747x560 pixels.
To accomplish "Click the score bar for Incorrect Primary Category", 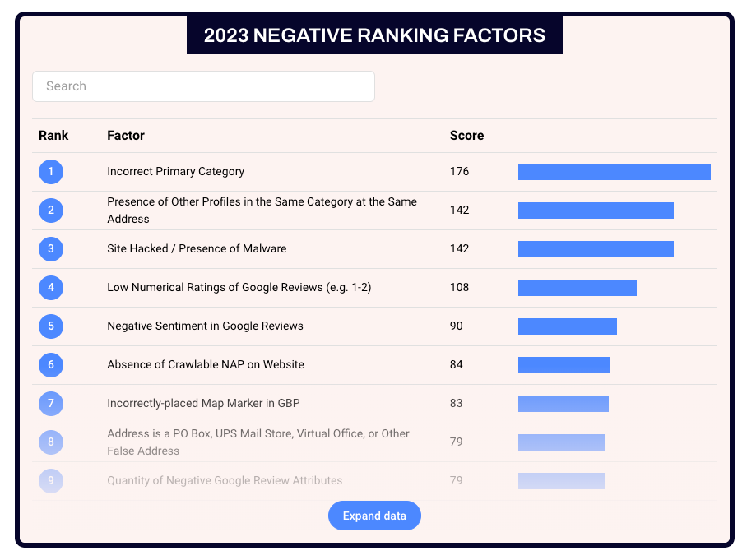I will 614,172.
